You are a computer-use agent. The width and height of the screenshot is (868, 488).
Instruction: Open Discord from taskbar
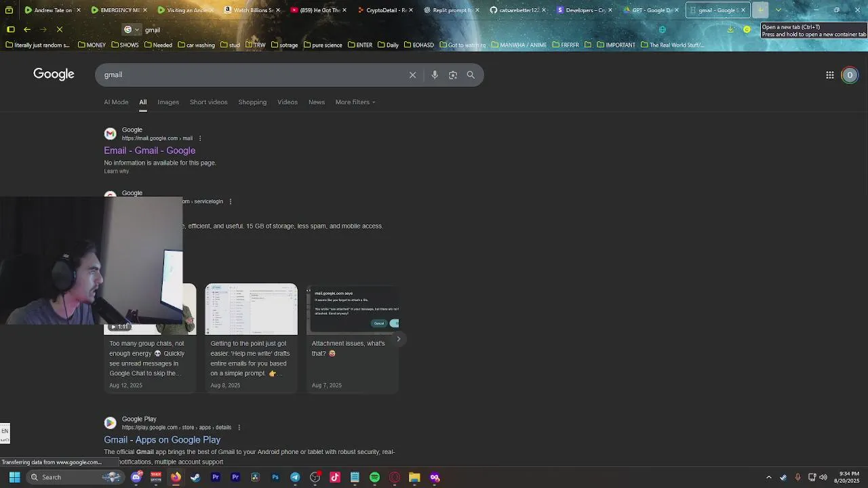[136, 477]
